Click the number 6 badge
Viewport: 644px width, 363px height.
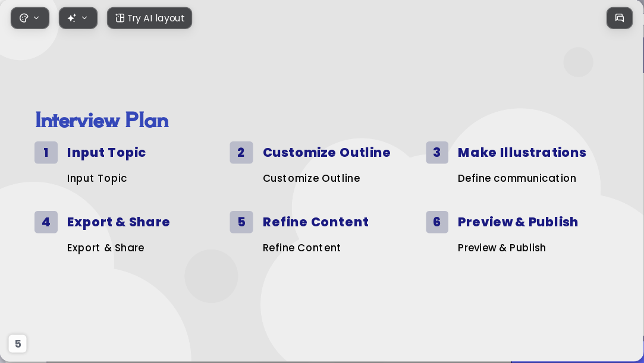(x=437, y=222)
